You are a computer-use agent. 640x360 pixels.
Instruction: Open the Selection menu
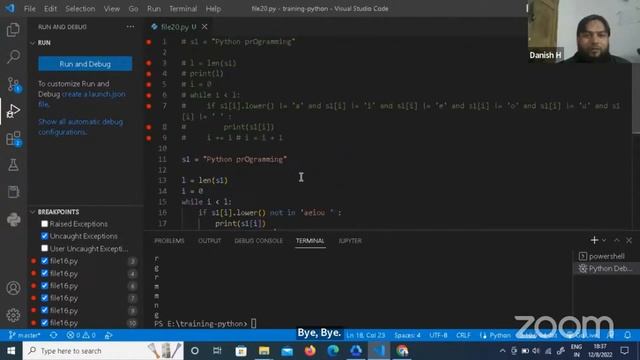pos(80,9)
